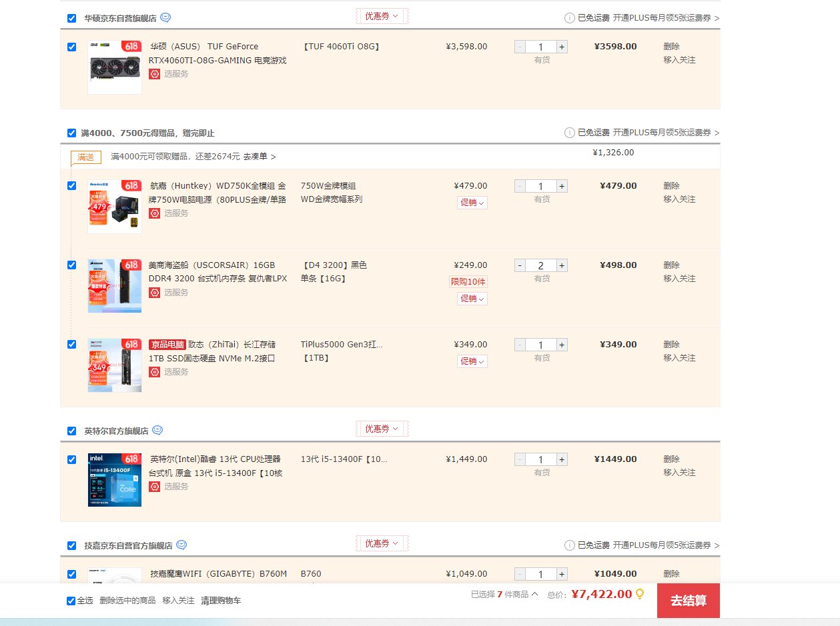Expand 优惠券 dropdown for Intel store
840x626 pixels.
pos(382,429)
